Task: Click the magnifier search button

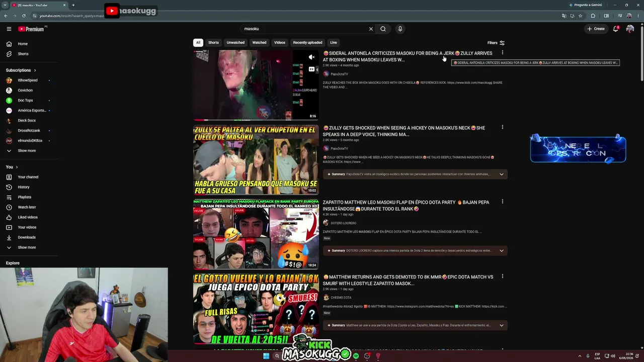Action: tap(383, 29)
